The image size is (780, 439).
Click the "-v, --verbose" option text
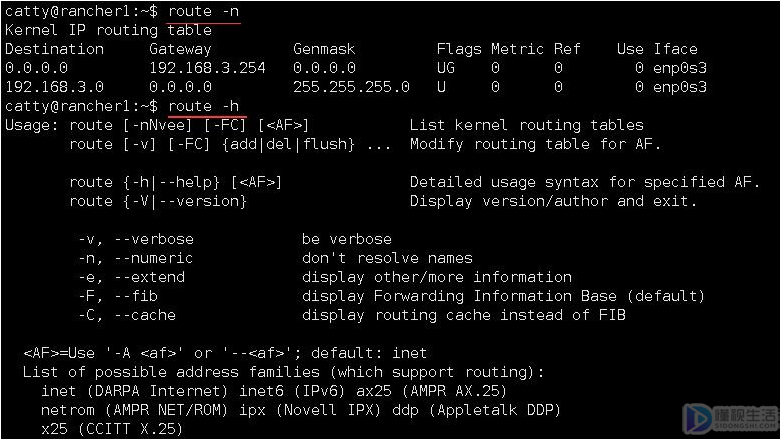click(x=135, y=239)
